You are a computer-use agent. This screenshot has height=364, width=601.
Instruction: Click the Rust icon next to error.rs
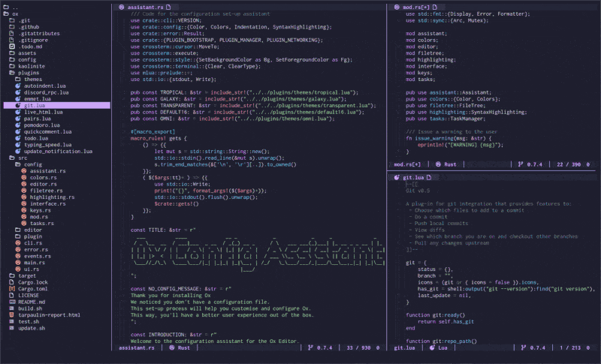point(17,250)
